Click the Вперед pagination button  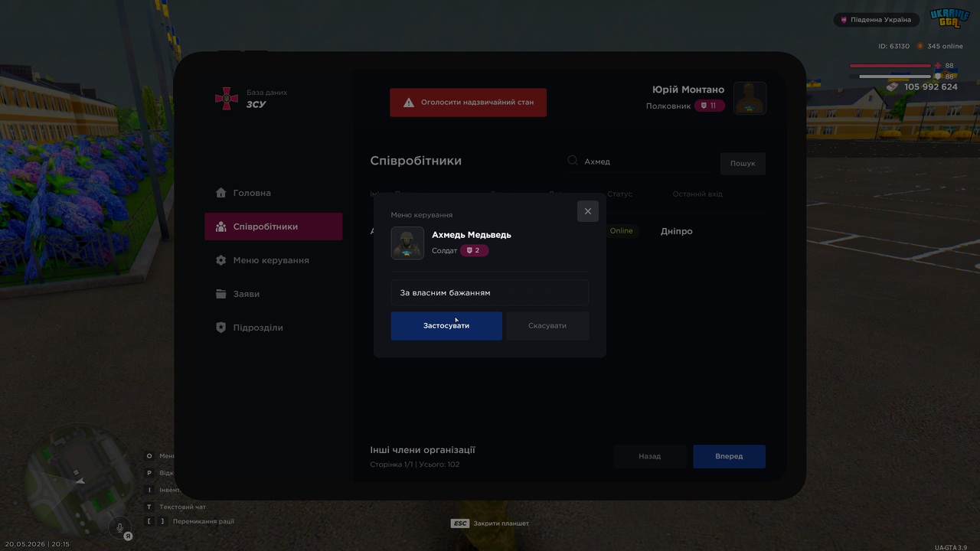click(729, 456)
